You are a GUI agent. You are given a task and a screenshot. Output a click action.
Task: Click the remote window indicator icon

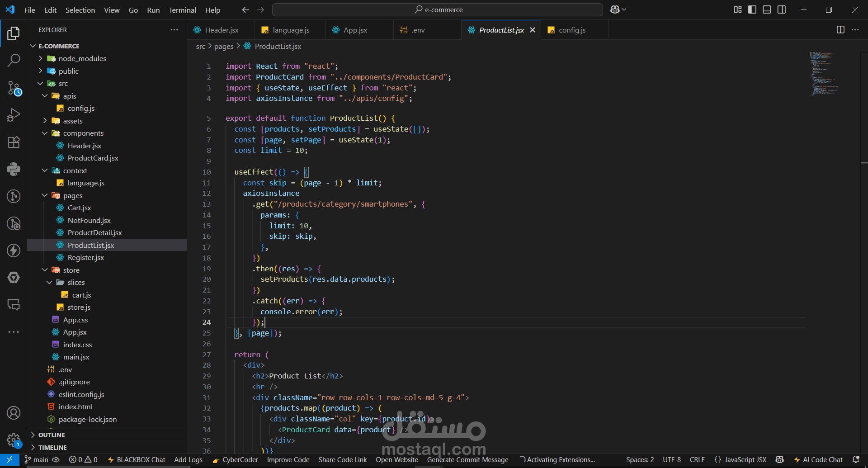[x=9, y=459]
